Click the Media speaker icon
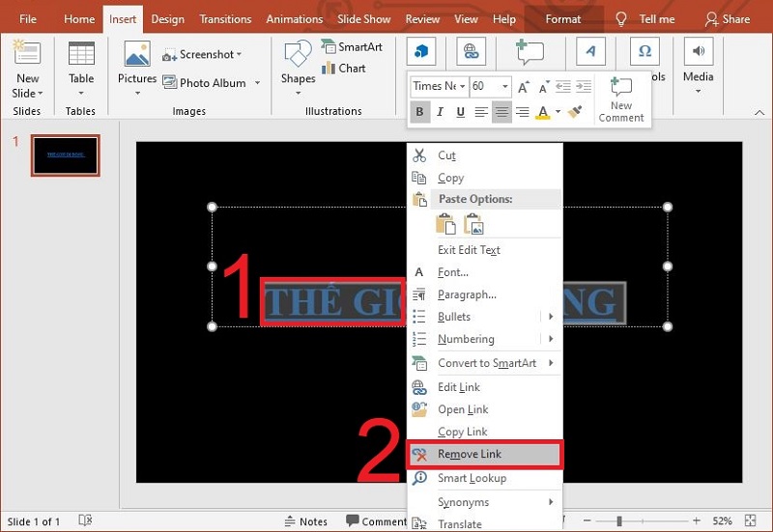 (699, 51)
